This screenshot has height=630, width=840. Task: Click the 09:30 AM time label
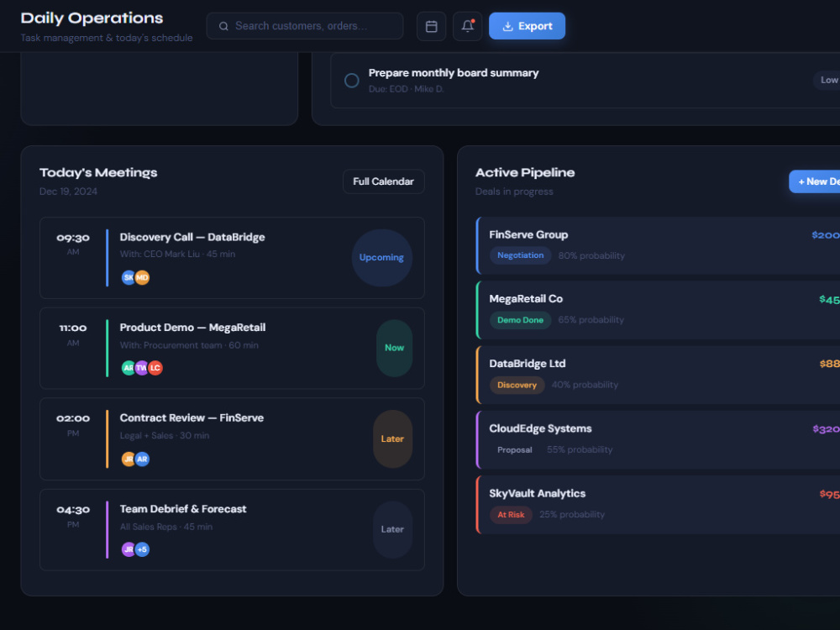pyautogui.click(x=73, y=244)
